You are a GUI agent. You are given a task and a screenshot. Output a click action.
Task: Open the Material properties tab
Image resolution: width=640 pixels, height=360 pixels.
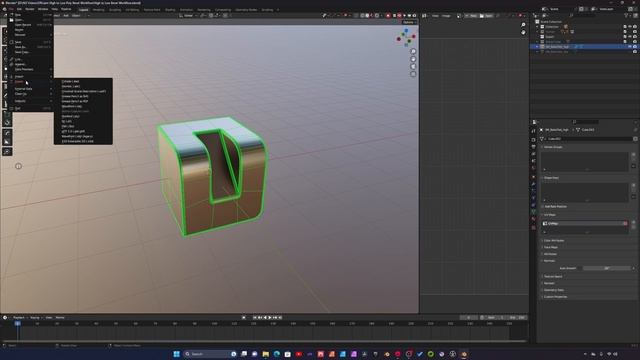coord(533,219)
